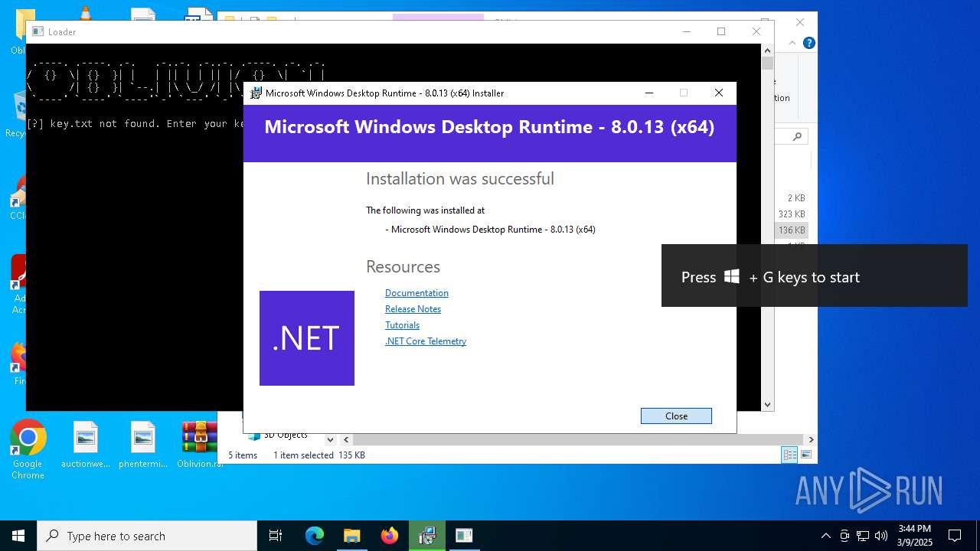Select the 136 KB file size cell

[x=792, y=230]
